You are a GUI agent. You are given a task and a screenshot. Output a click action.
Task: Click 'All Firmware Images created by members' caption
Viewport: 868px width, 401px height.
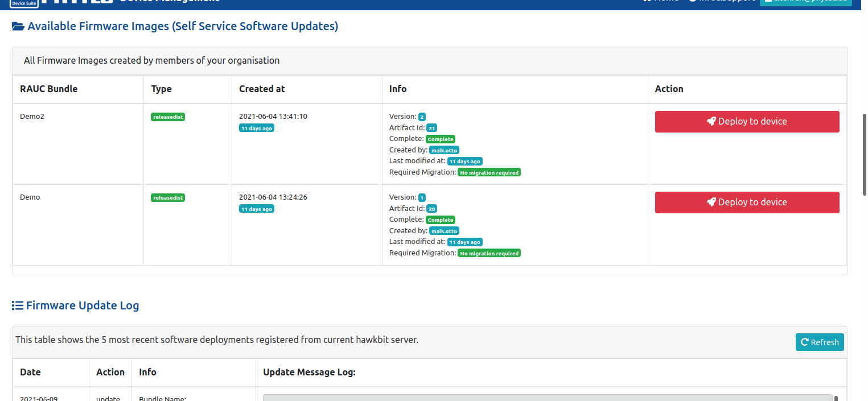(x=152, y=60)
